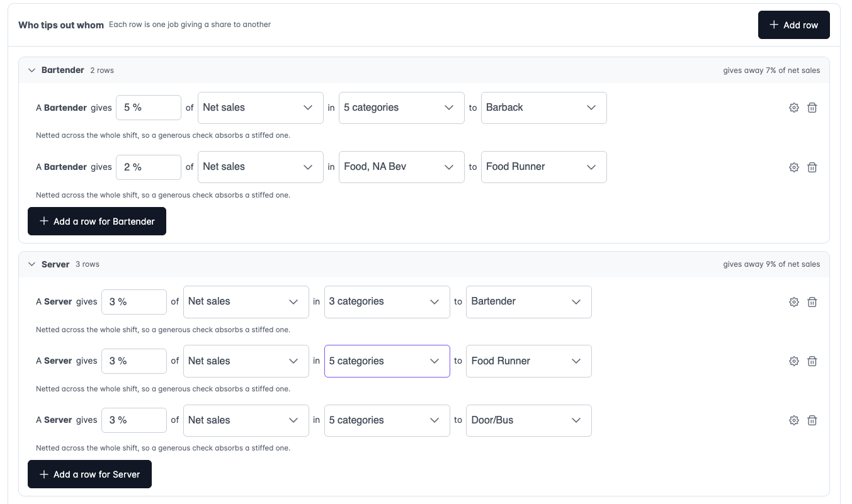Click the 'Who tips out whom' heading

[x=61, y=25]
